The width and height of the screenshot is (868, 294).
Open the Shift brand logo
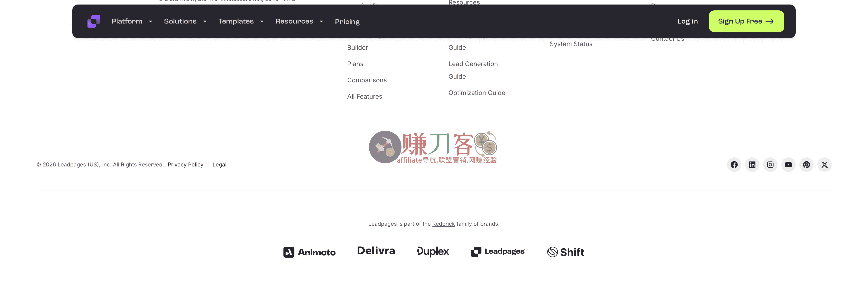click(x=565, y=252)
